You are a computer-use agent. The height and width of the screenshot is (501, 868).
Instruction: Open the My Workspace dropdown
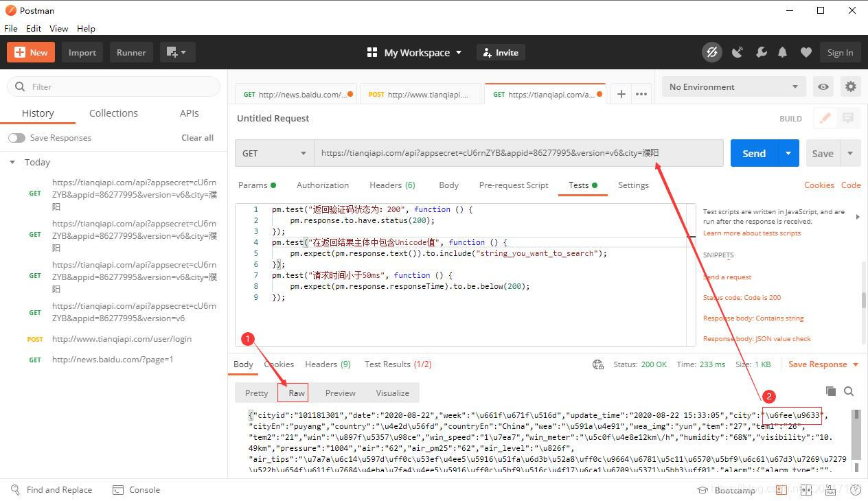click(423, 52)
